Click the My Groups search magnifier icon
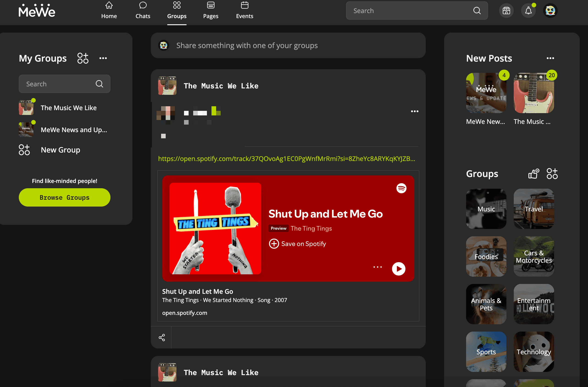Image resolution: width=588 pixels, height=387 pixels. [x=99, y=84]
